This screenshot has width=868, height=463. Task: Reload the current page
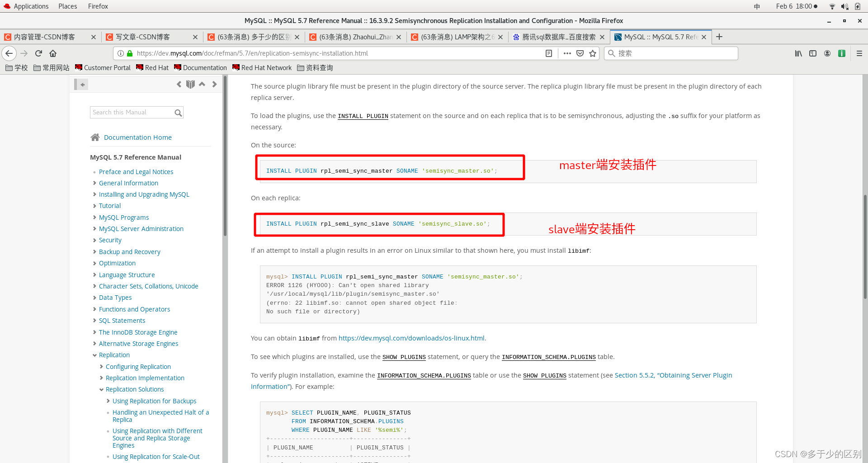[x=38, y=53]
